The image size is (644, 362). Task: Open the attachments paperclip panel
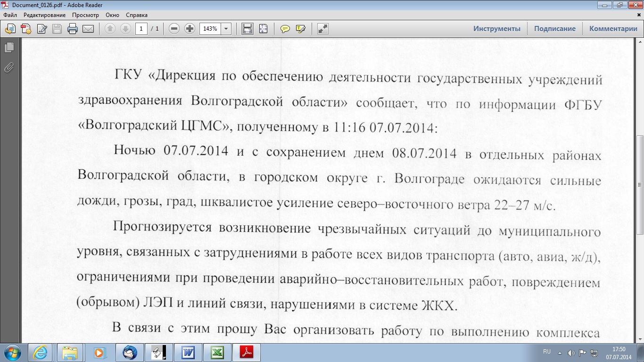pos(9,67)
